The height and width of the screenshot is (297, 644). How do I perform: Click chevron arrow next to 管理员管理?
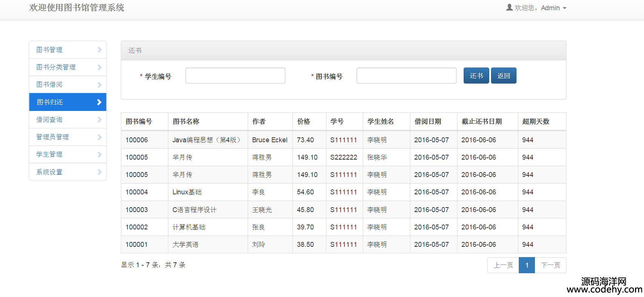point(100,137)
